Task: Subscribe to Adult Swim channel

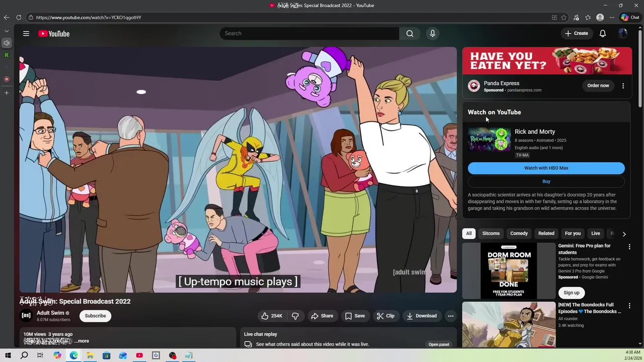Action: click(x=95, y=316)
